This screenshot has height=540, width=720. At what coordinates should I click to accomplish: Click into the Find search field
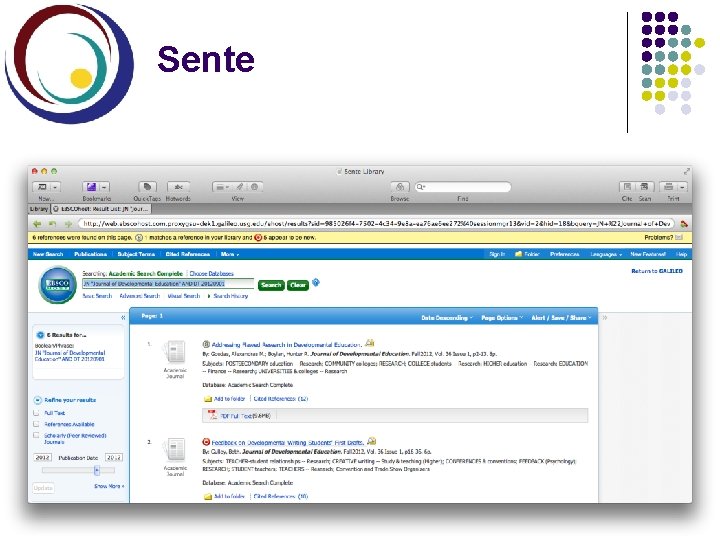click(462, 187)
